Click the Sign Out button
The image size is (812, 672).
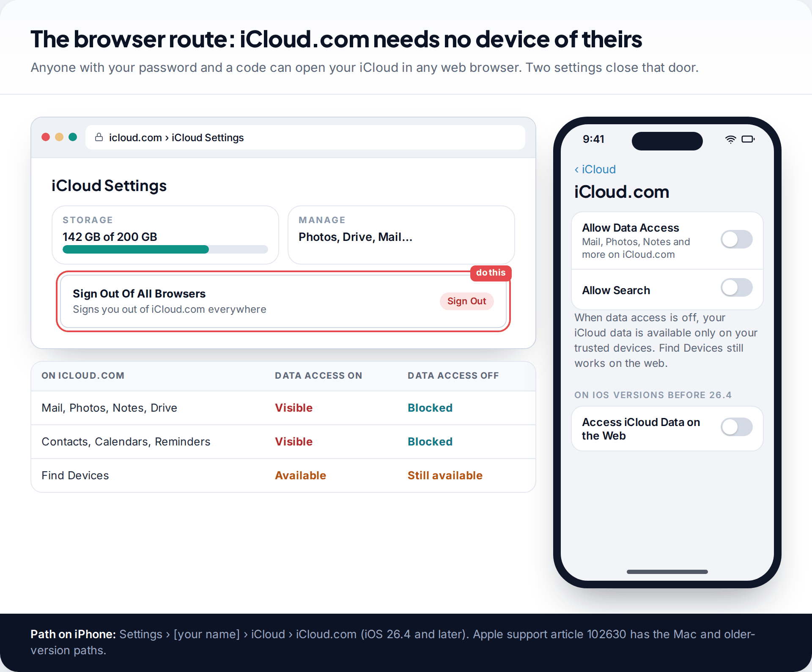(466, 301)
